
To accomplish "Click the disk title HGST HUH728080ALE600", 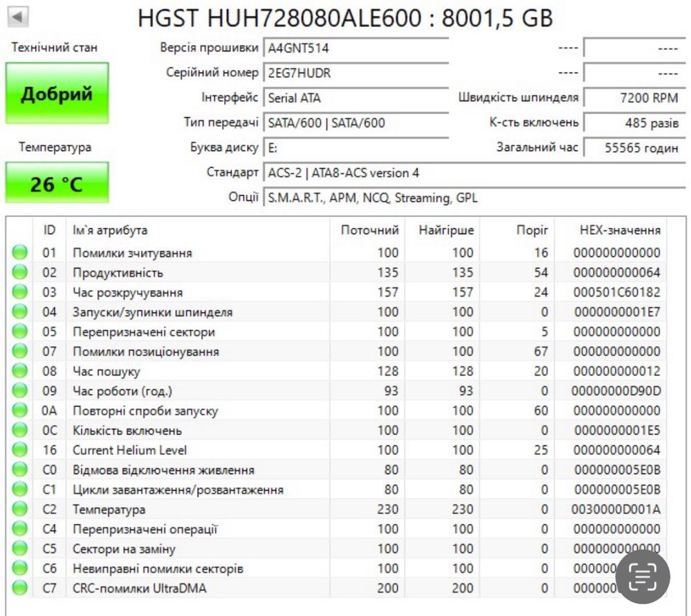I will (280, 18).
